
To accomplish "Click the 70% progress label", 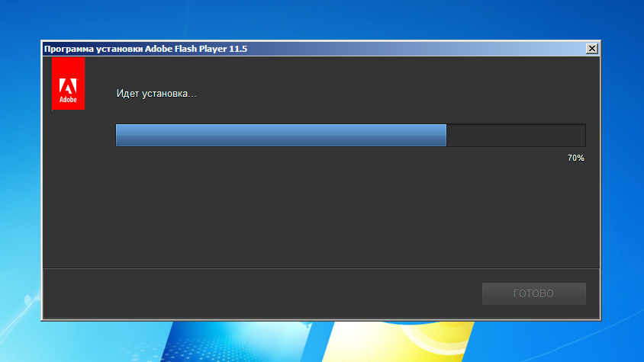I will (576, 158).
